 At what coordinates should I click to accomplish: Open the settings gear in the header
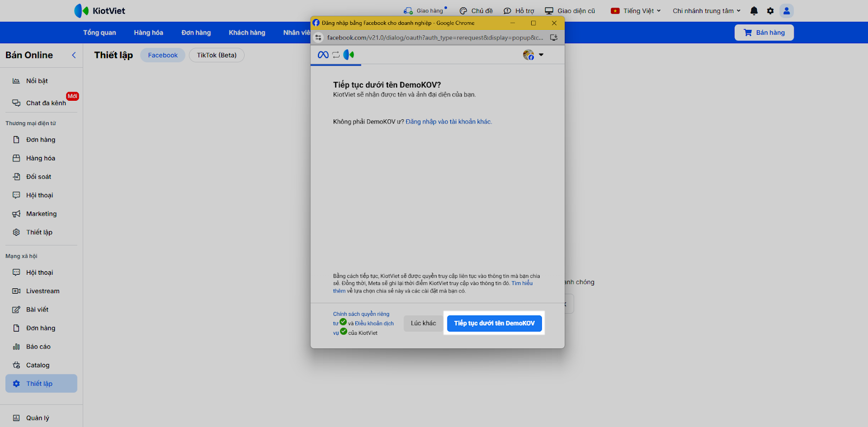[x=770, y=11]
